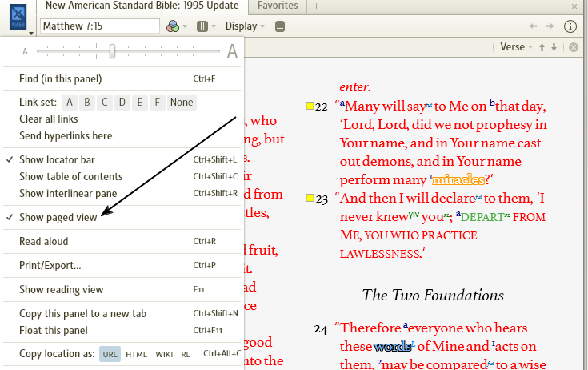This screenshot has height=370, width=588.
Task: Go forward with the right arrow
Action: click(x=550, y=26)
